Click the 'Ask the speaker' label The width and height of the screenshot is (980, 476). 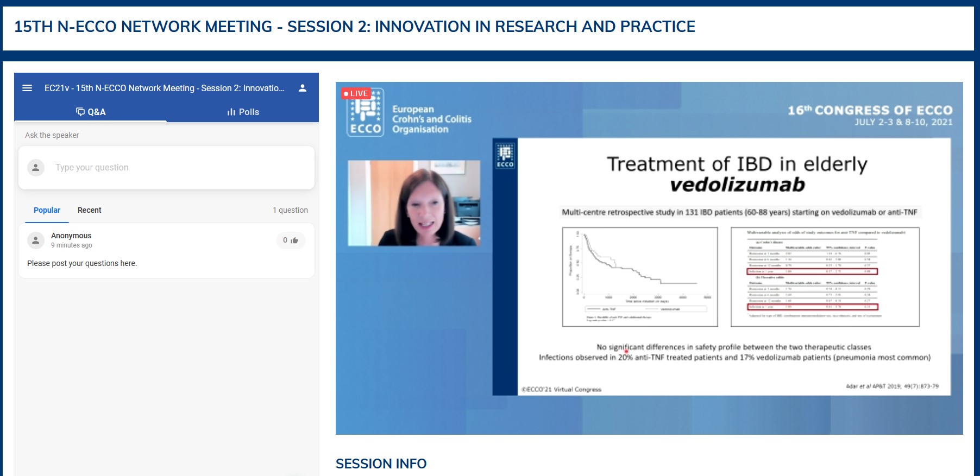(x=52, y=135)
